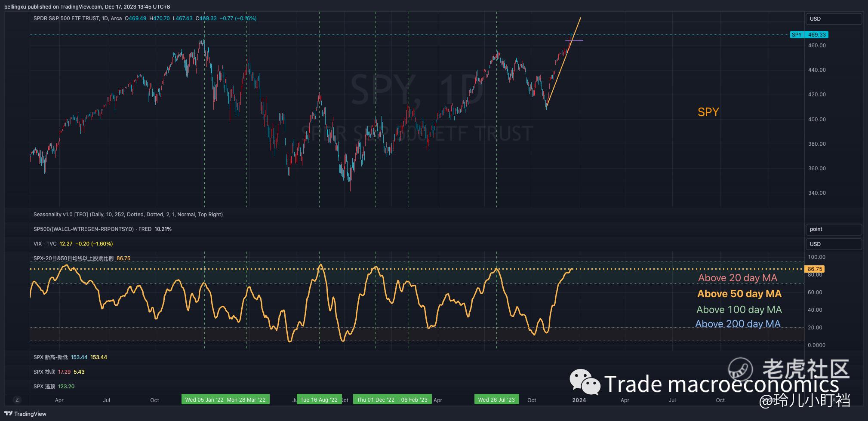Click the '10.21%' value in the FRED legend

163,229
